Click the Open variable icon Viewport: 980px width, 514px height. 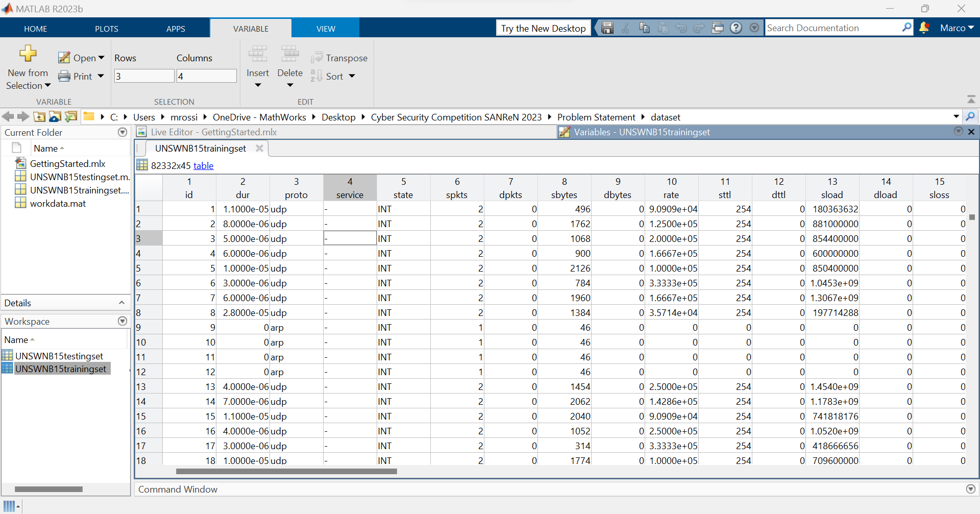(64, 58)
